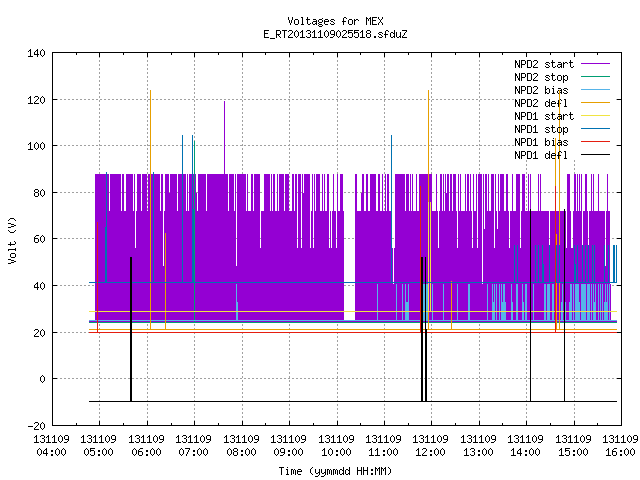The width and height of the screenshot is (640, 480).
Task: Select the 'NPD1 defl' legend label
Action: (541, 156)
